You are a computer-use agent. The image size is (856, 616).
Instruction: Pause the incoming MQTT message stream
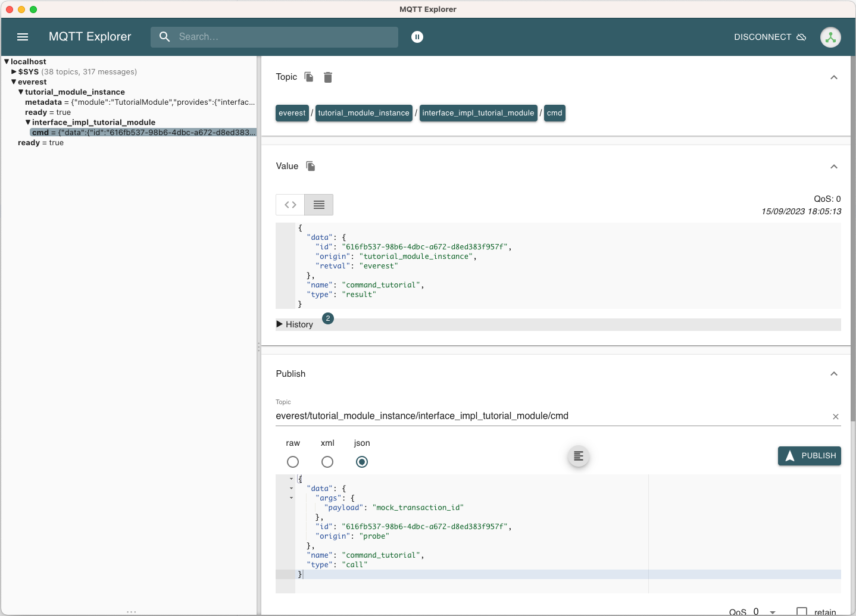[417, 37]
